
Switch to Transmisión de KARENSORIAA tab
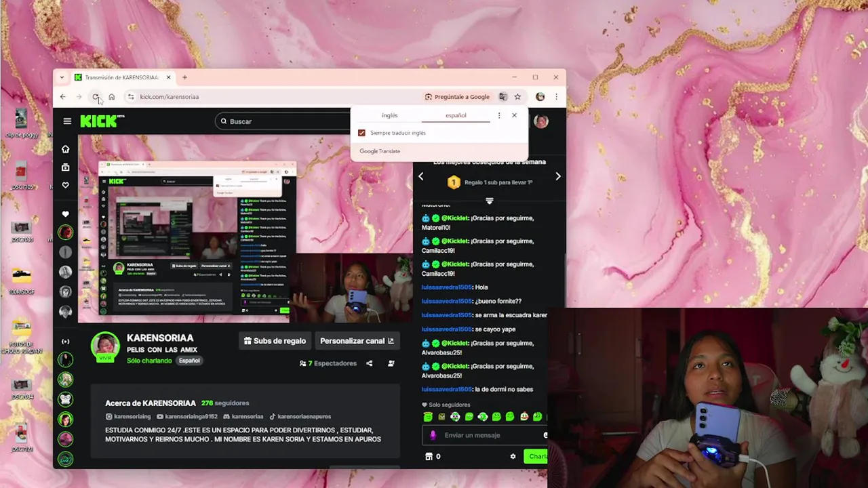(122, 77)
